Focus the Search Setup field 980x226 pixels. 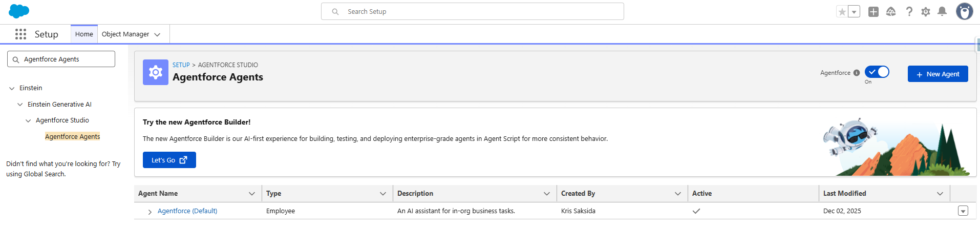(x=473, y=11)
